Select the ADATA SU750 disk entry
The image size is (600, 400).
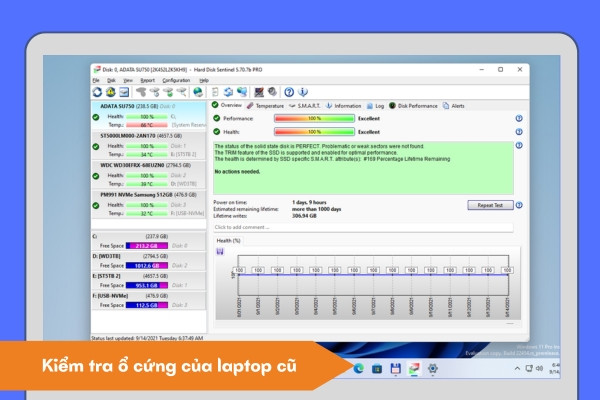(x=149, y=116)
